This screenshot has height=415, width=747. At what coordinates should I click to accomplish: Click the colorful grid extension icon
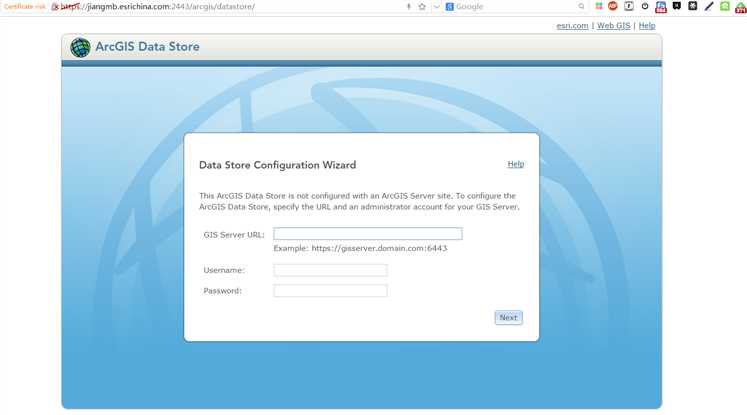tap(599, 6)
